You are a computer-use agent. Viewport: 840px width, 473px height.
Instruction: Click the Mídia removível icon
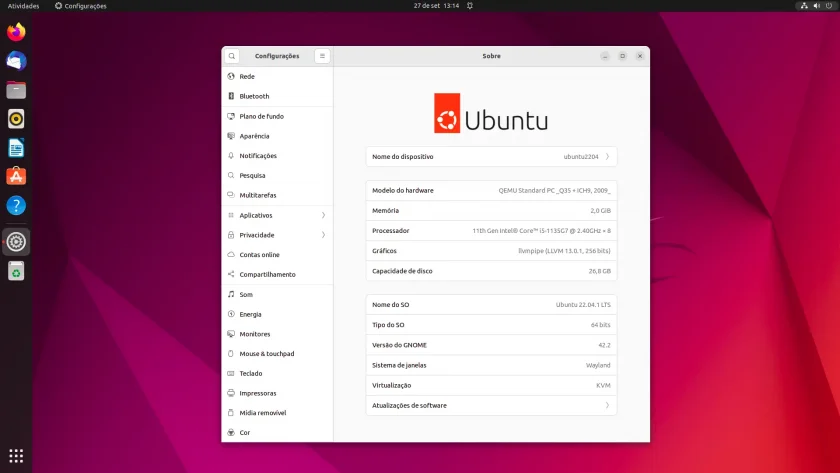231,412
